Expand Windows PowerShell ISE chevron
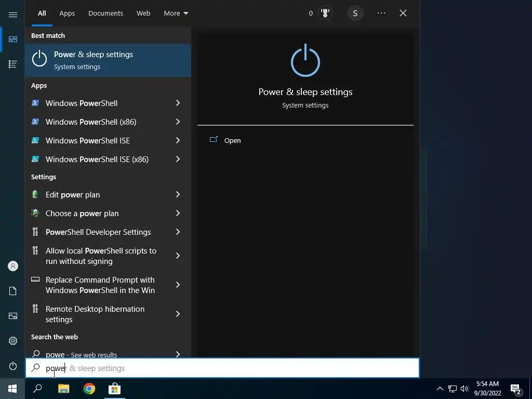Image resolution: width=532 pixels, height=399 pixels. tap(178, 140)
